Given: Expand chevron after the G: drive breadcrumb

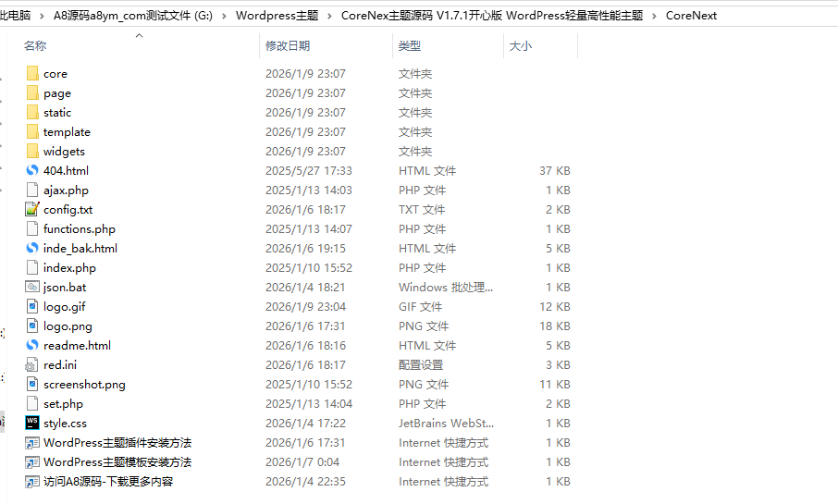Looking at the screenshot, I should [x=224, y=16].
